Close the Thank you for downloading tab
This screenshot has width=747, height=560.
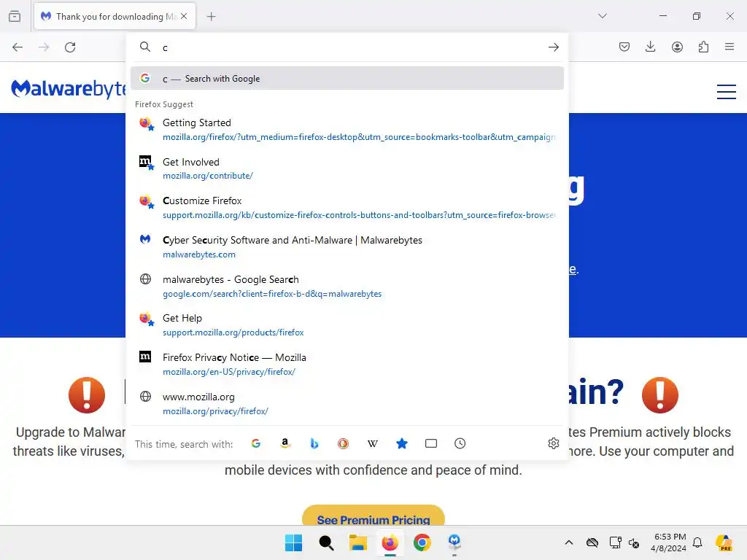coord(184,16)
